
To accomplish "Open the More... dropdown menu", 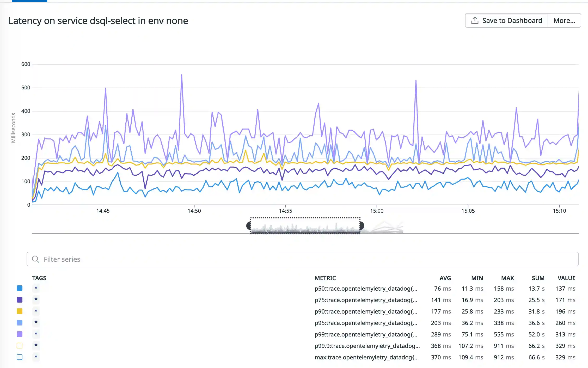I will tap(564, 20).
